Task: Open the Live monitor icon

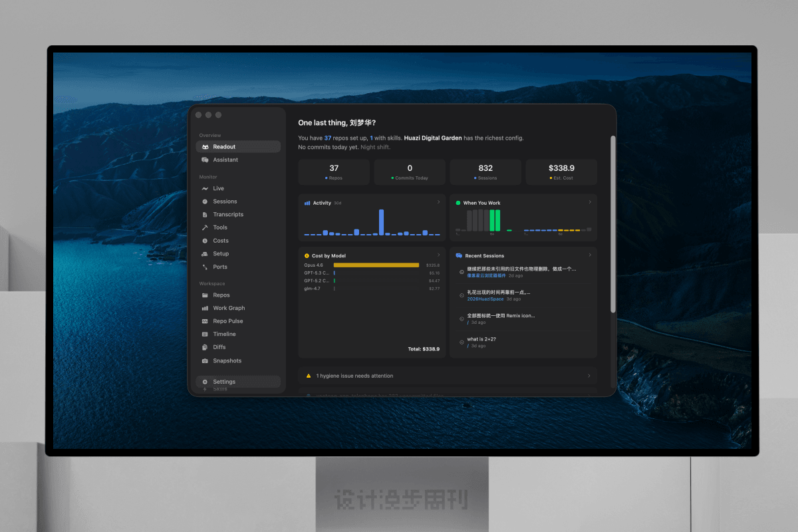Action: coord(205,189)
